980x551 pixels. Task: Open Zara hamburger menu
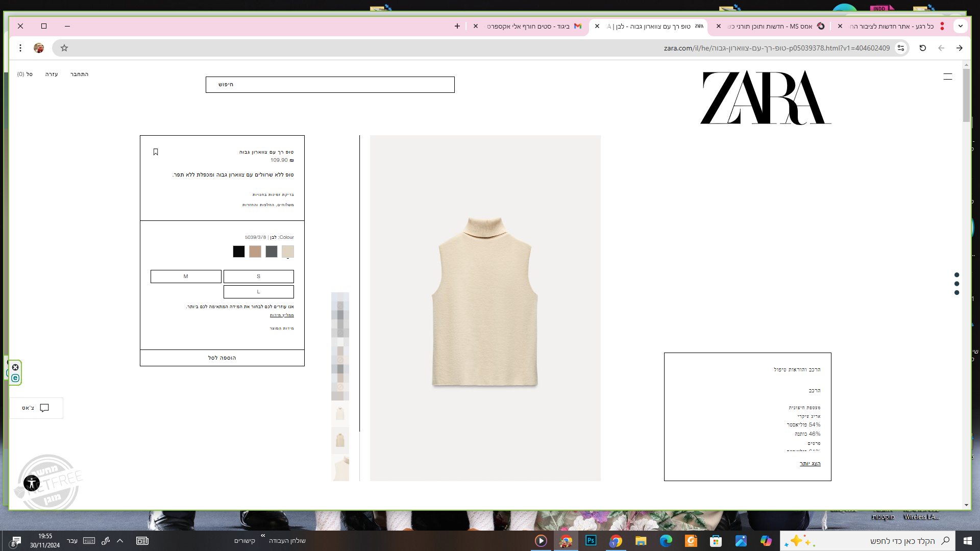[x=947, y=77]
